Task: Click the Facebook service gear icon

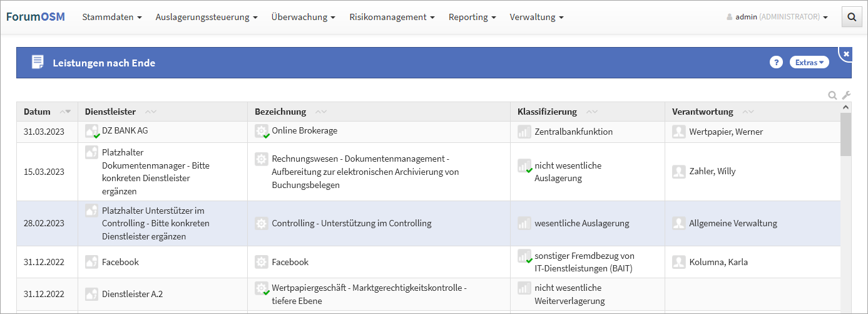Action: pos(262,262)
